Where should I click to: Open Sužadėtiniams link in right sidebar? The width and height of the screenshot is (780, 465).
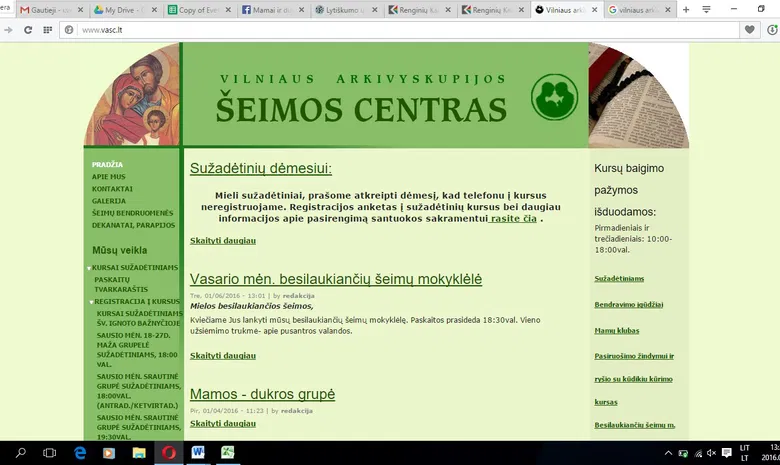coord(619,279)
